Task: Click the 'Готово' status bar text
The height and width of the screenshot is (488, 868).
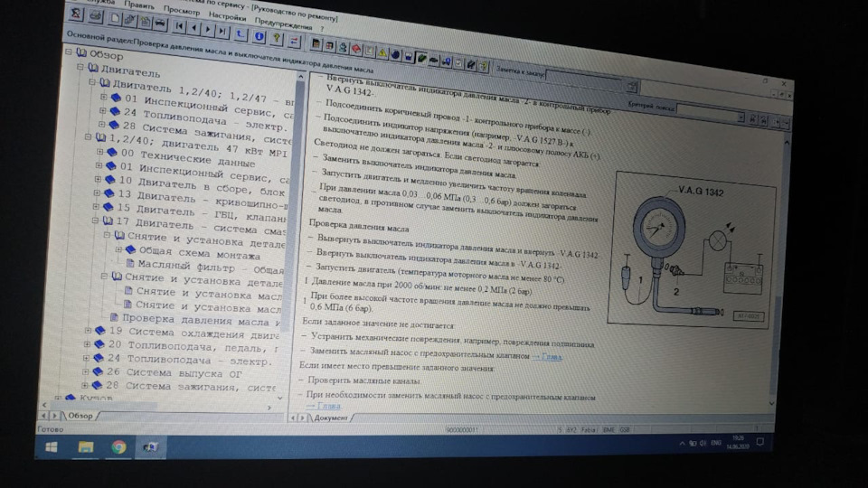Action: point(51,429)
